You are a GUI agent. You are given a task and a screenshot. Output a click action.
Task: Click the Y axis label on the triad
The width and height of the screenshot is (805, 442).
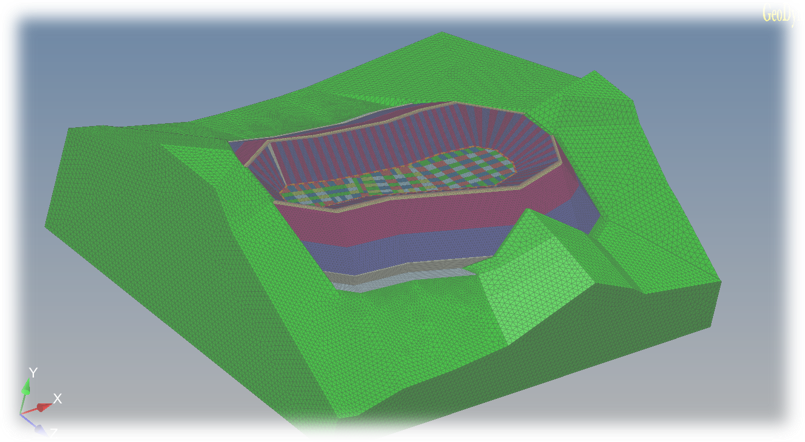pos(33,373)
